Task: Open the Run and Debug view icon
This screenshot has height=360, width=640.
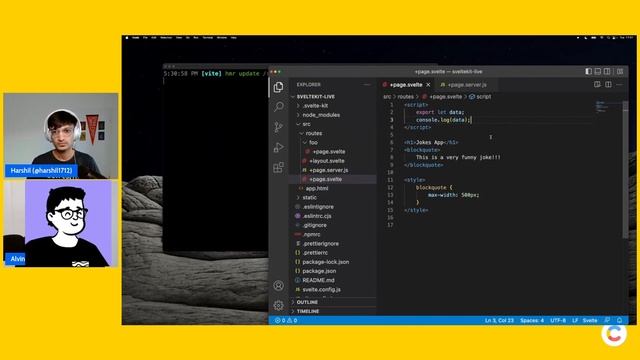Action: (278, 147)
